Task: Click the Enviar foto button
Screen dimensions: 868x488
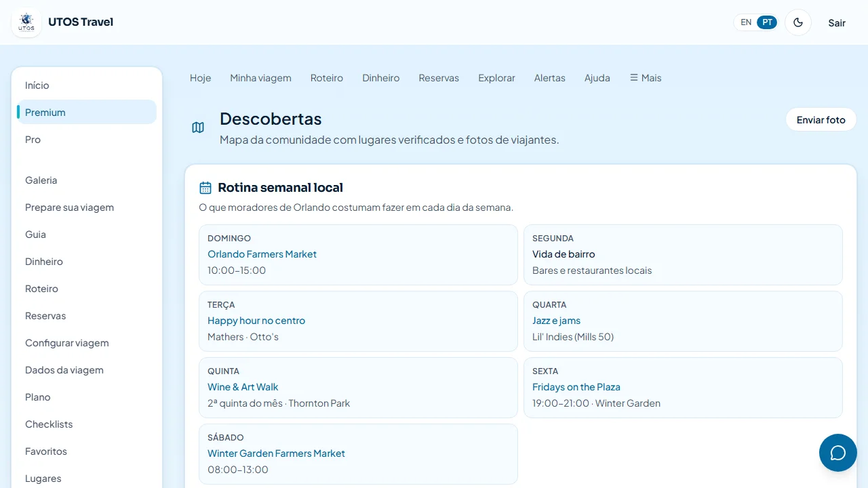Action: point(821,120)
